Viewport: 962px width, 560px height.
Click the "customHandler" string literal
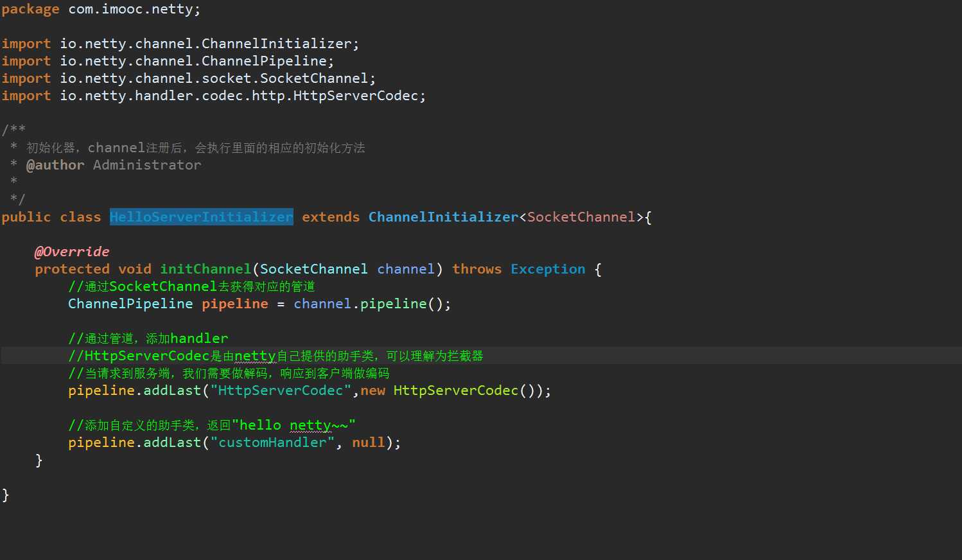tap(272, 442)
